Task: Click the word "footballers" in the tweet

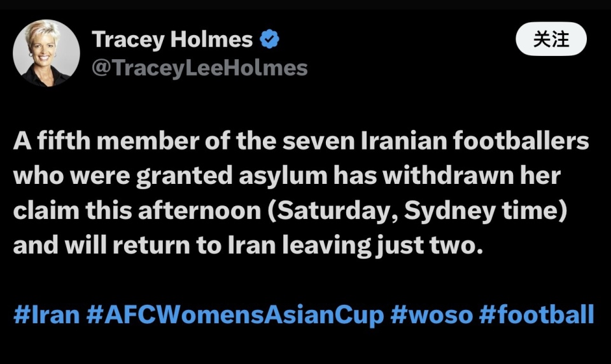Action: [x=519, y=143]
